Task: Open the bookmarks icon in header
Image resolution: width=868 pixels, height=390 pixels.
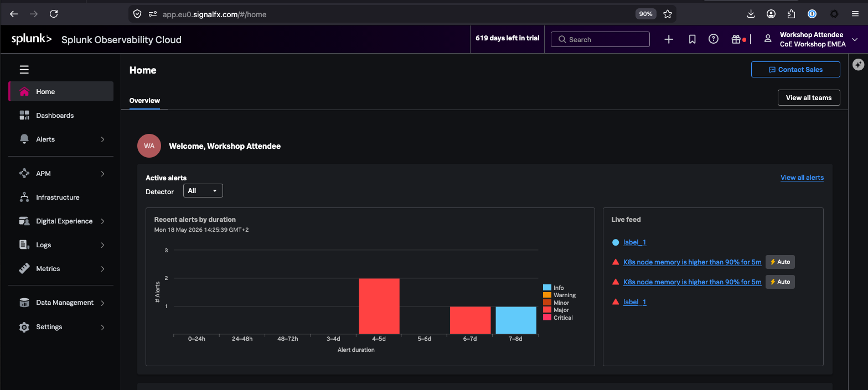Action: 692,39
